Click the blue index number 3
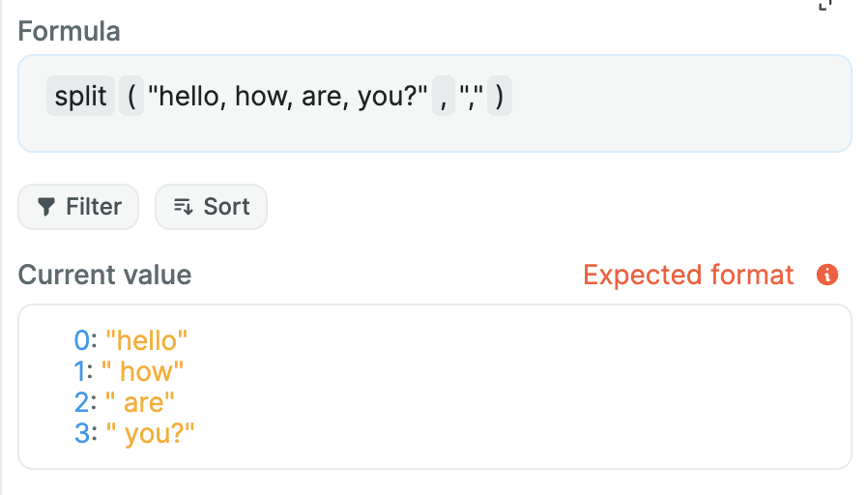The height and width of the screenshot is (495, 868). [82, 433]
